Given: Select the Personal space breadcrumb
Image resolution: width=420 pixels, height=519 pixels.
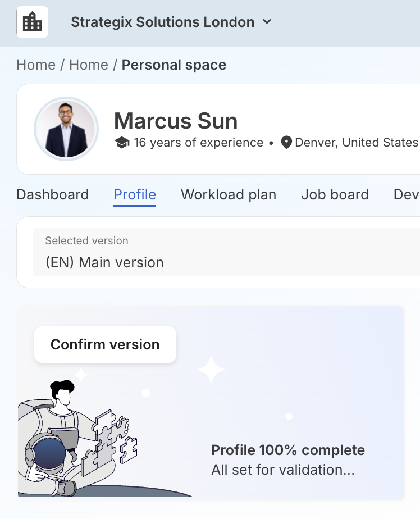Looking at the screenshot, I should point(174,65).
